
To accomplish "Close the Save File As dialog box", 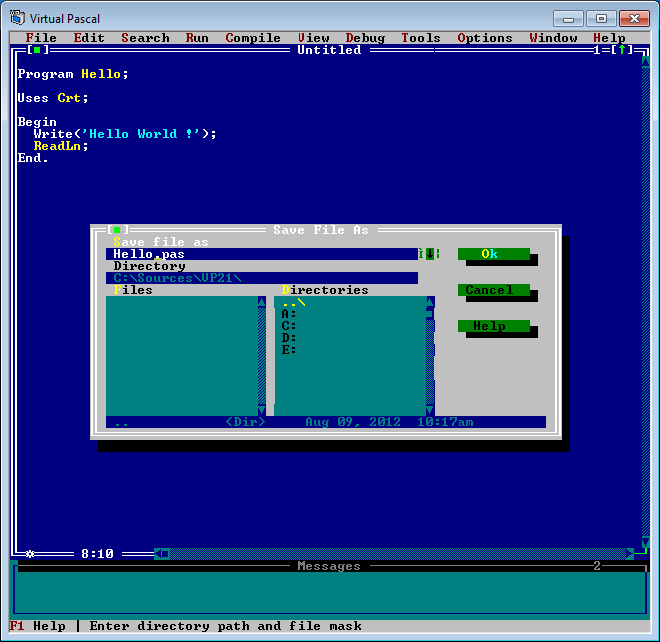I will [x=117, y=230].
